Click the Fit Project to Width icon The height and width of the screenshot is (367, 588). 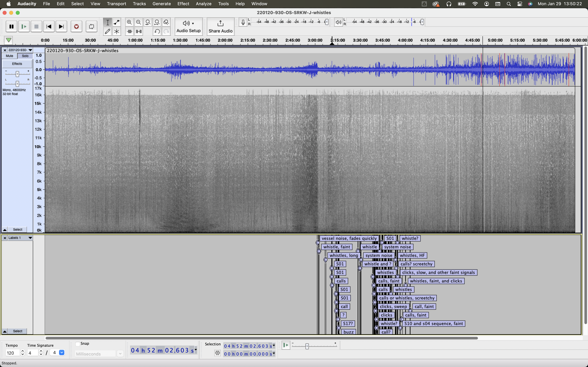157,22
